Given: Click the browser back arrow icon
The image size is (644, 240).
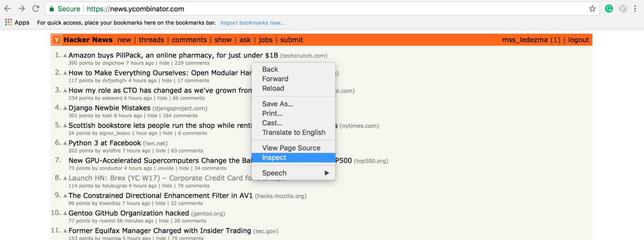Looking at the screenshot, I should (x=8, y=8).
